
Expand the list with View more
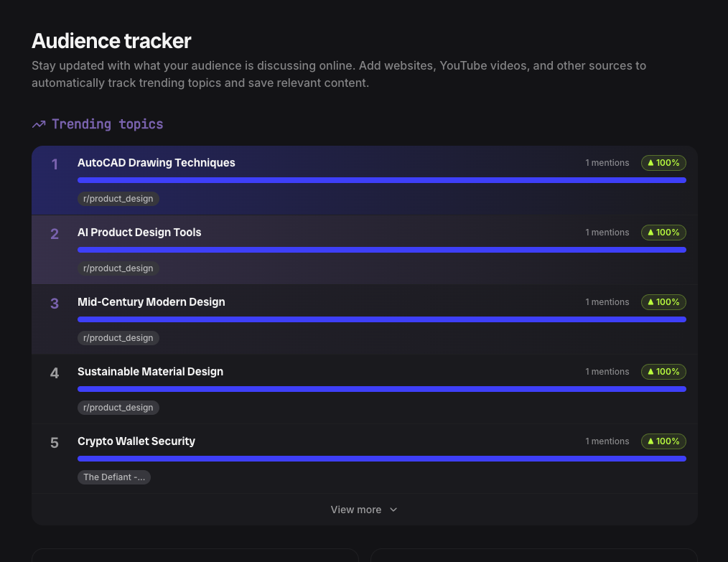point(364,510)
